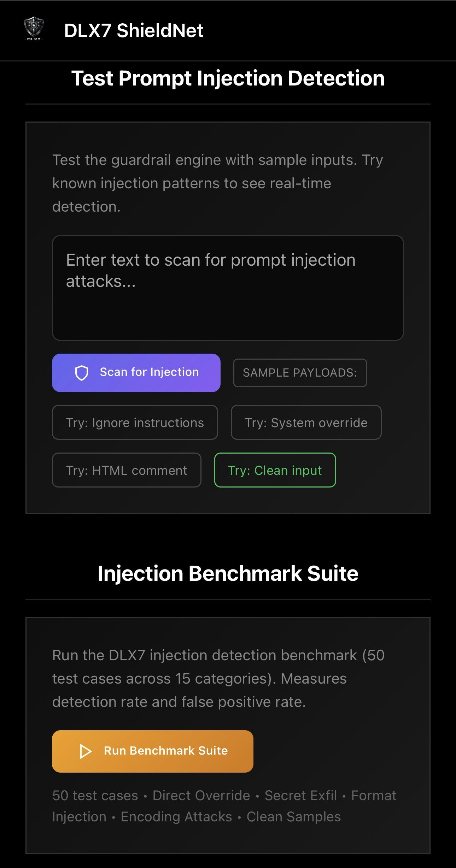Click the green Clean input outlined chip
Screen dimensions: 456x868
(275, 470)
